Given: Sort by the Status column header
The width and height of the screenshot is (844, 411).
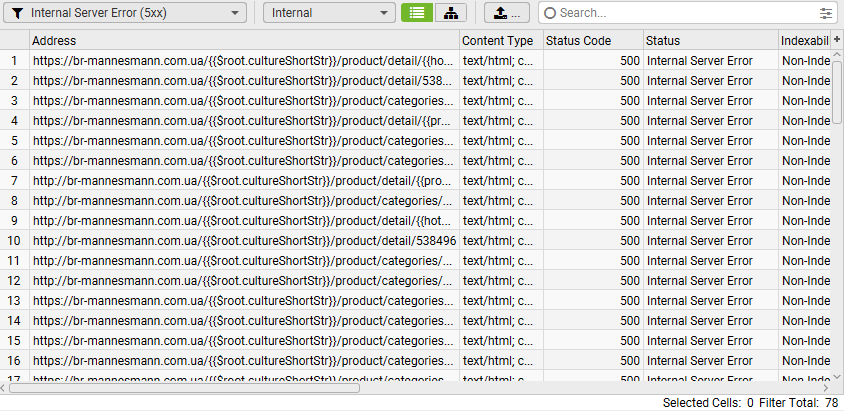Looking at the screenshot, I should pyautogui.click(x=711, y=40).
